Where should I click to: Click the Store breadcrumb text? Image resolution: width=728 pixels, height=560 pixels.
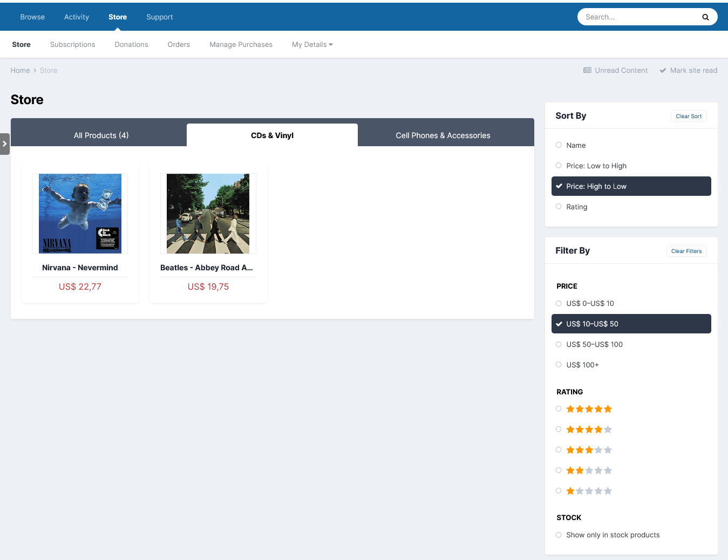[x=49, y=71]
